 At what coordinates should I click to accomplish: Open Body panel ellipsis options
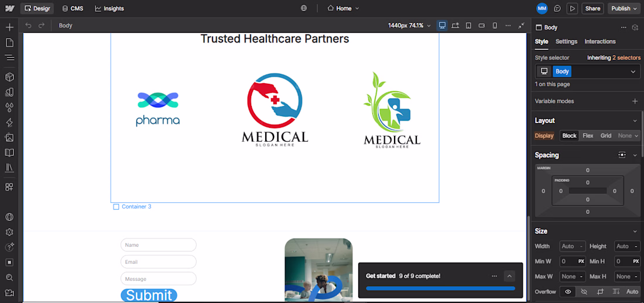[624, 28]
